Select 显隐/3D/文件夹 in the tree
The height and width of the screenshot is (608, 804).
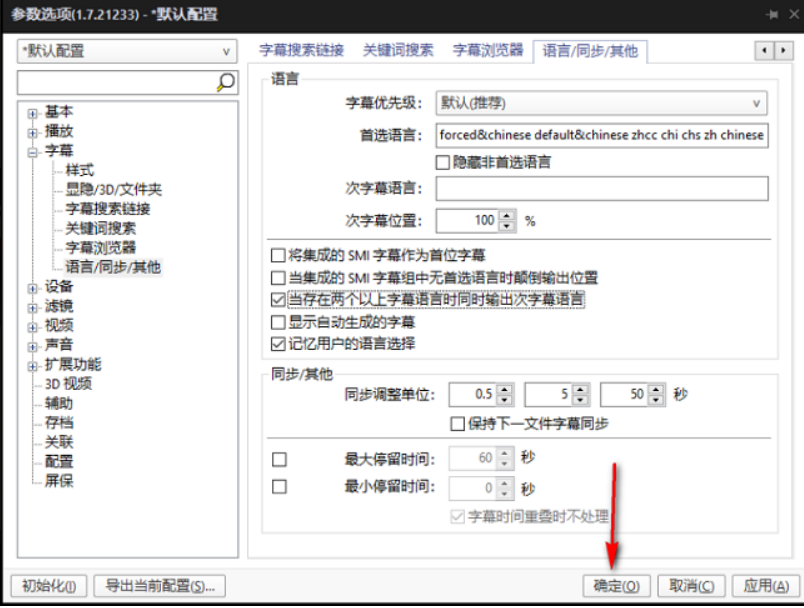point(114,190)
